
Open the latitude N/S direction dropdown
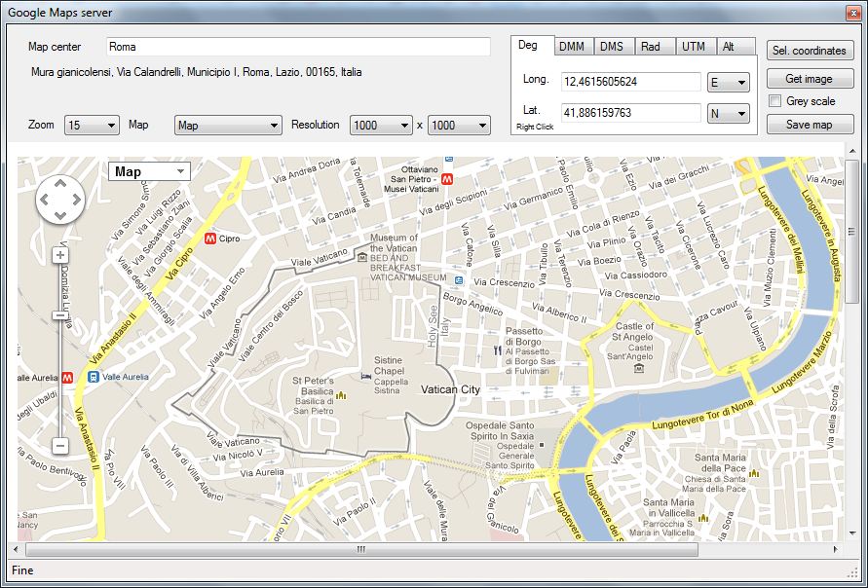(729, 113)
